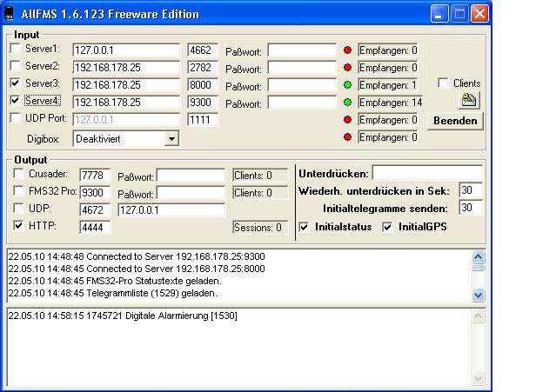The width and height of the screenshot is (556, 392).
Task: Click the Crusader port field 7778
Action: pyautogui.click(x=95, y=175)
